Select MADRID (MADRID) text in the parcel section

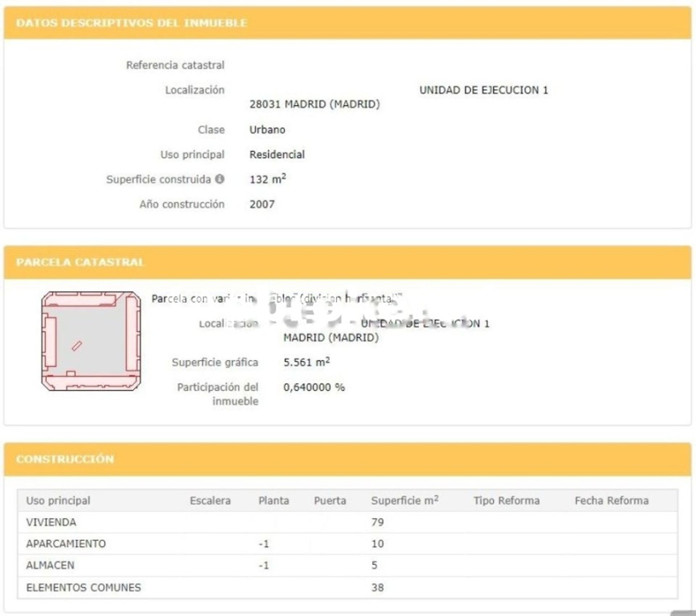pos(331,338)
